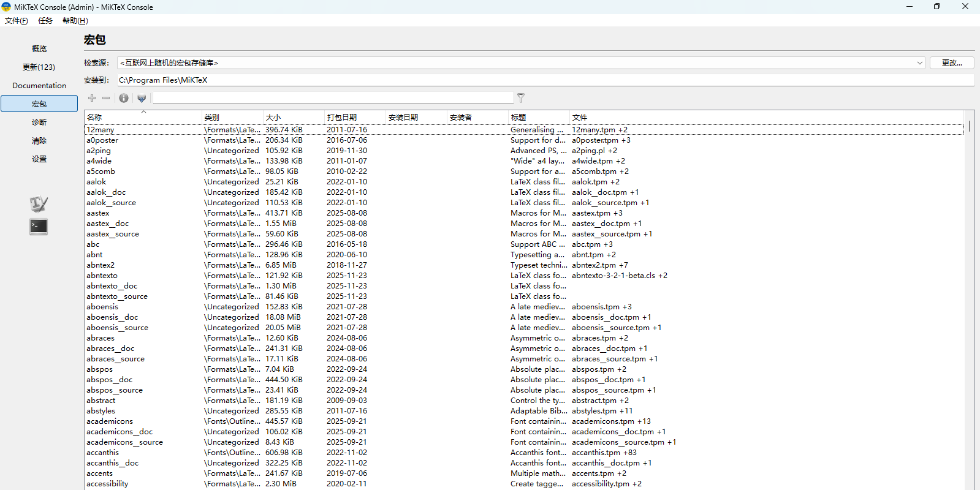Expand the 检索源 repository dropdown
This screenshot has width=980, height=490.
(x=919, y=63)
